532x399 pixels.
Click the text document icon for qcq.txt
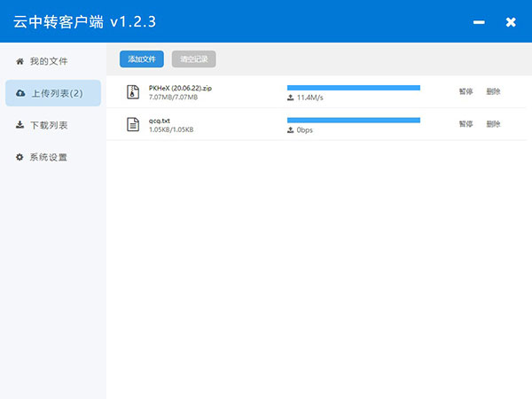coord(133,124)
